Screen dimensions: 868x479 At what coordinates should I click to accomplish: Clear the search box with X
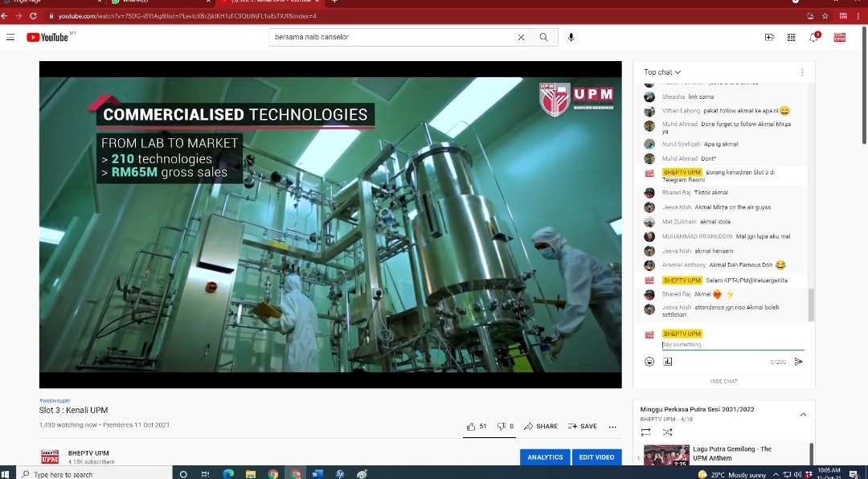(x=521, y=37)
